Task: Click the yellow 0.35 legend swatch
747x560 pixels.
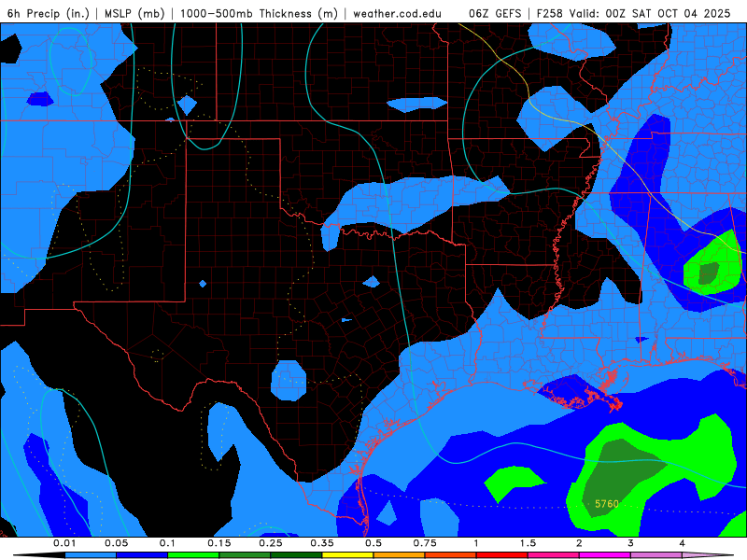Action: 347,555
